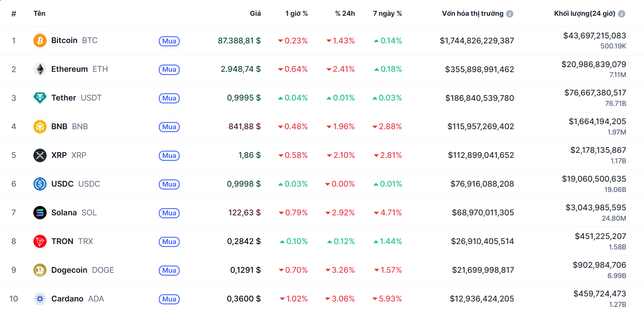This screenshot has width=644, height=309.
Task: Click Cardano 7-day change 5.93%
Action: click(x=387, y=299)
